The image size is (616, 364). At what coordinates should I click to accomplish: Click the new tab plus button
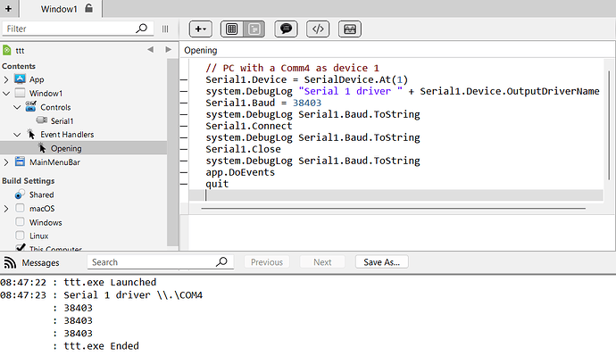(x=8, y=8)
